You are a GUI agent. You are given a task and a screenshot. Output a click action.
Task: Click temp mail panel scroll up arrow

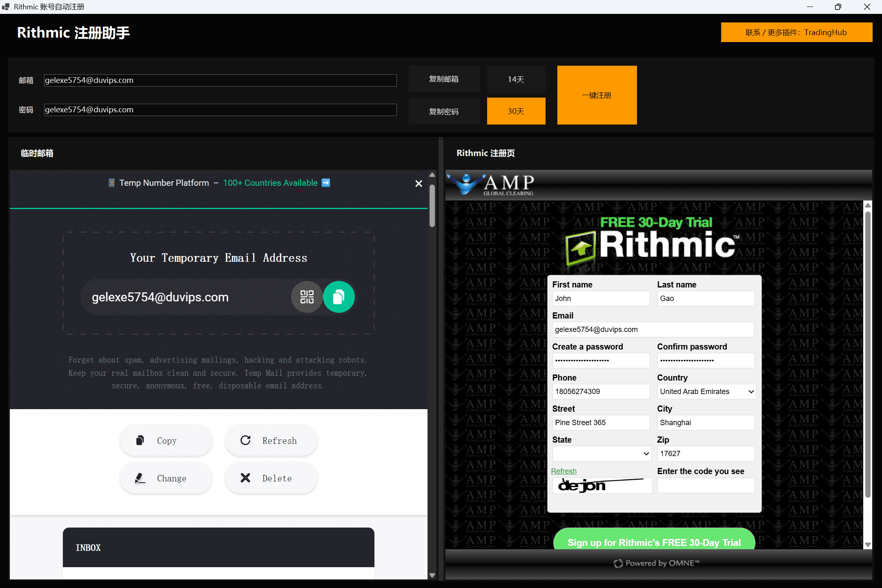tap(432, 175)
